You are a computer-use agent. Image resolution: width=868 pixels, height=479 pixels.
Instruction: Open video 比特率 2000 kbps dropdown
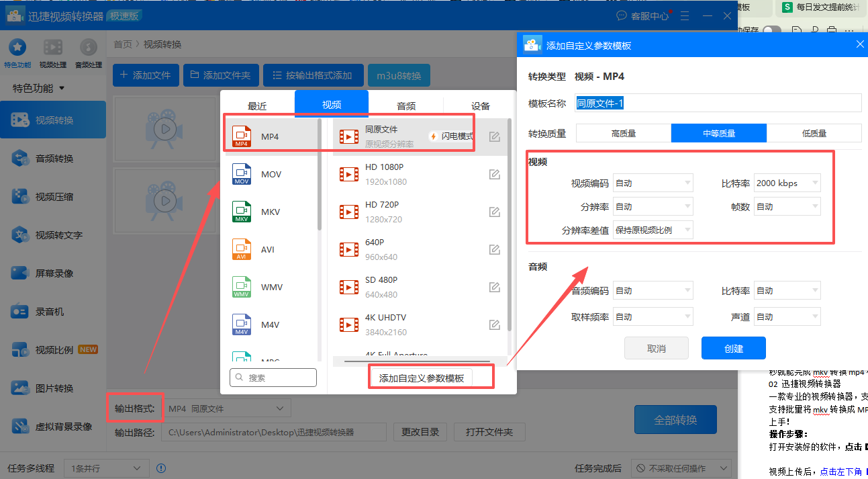[x=787, y=183]
